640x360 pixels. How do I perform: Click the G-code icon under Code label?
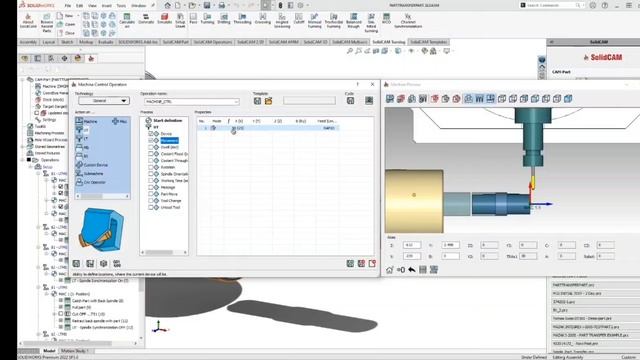[x=351, y=101]
